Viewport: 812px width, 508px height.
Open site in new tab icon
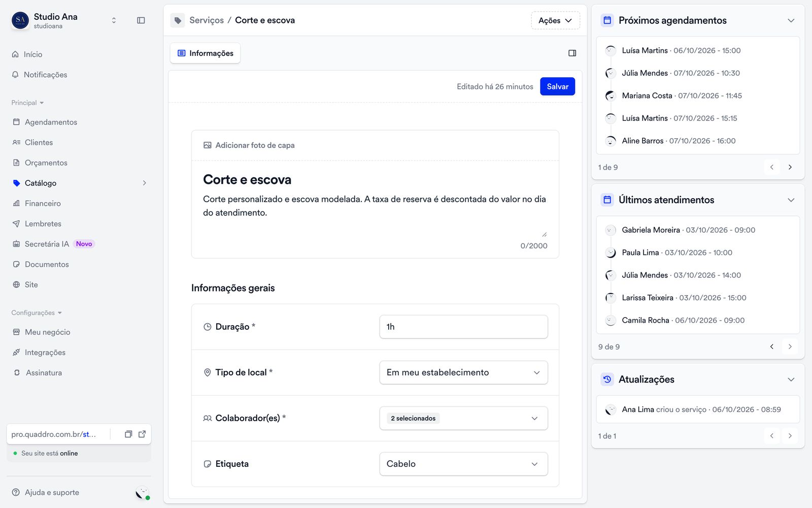click(142, 434)
